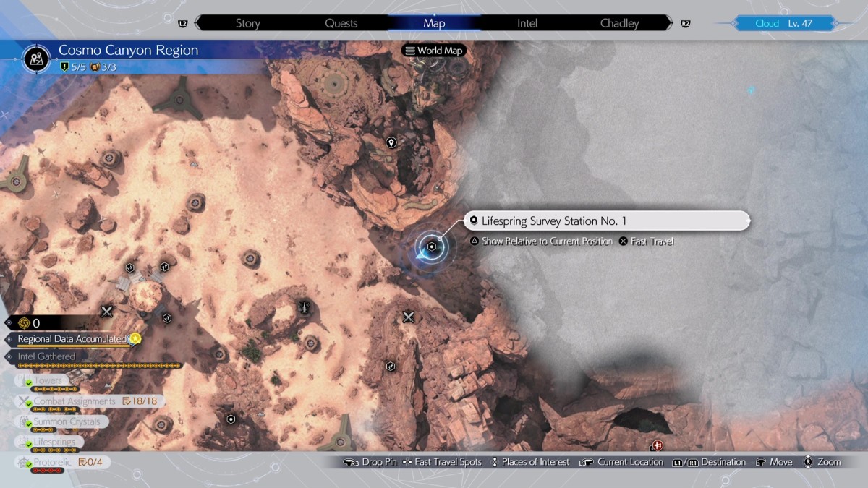The image size is (868, 488).
Task: Click the 5/5 shield counter
Action: pos(72,67)
